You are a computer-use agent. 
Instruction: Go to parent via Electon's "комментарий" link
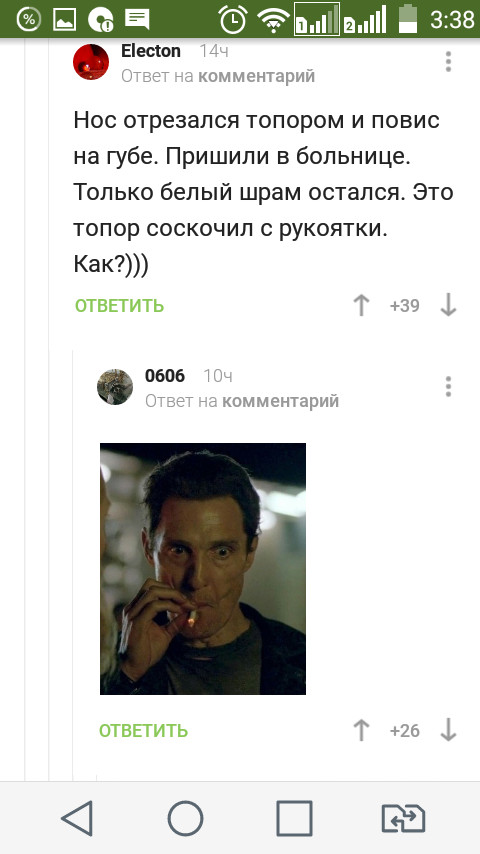256,76
